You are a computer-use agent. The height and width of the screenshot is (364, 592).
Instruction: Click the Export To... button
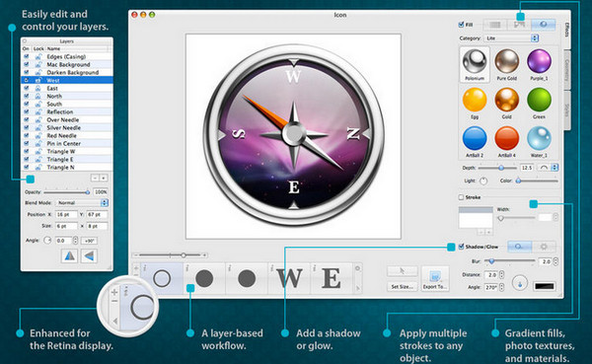point(435,278)
